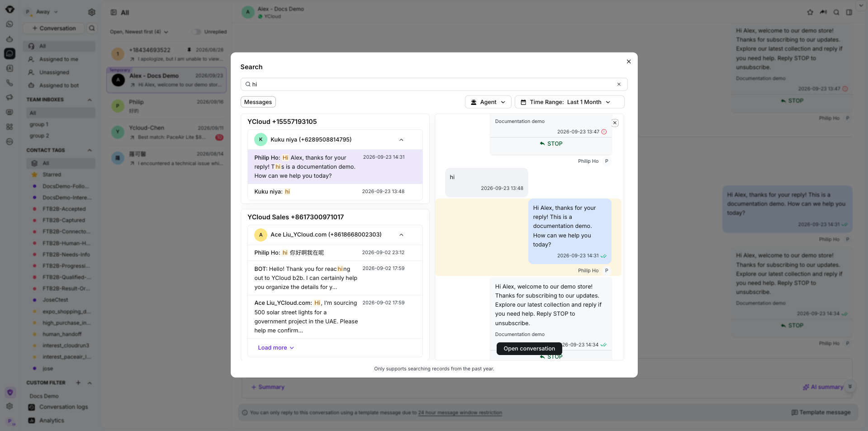Click the Summary add link
868x431 pixels.
pos(268,387)
